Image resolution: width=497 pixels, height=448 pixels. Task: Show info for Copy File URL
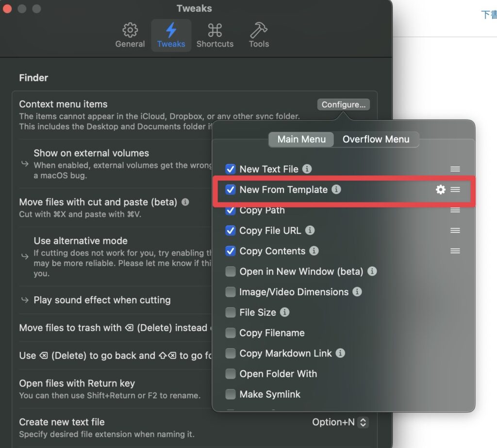(x=310, y=230)
